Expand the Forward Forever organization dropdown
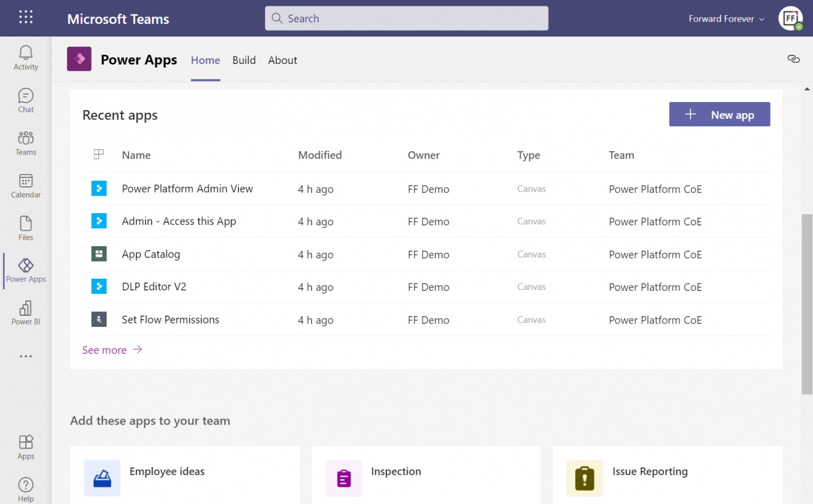Screen dimensions: 813x504 (726, 19)
